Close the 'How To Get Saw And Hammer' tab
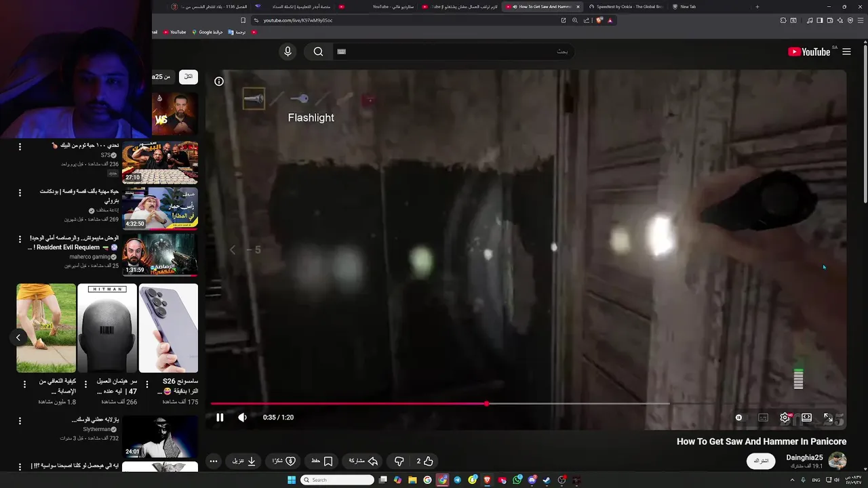 pyautogui.click(x=578, y=7)
